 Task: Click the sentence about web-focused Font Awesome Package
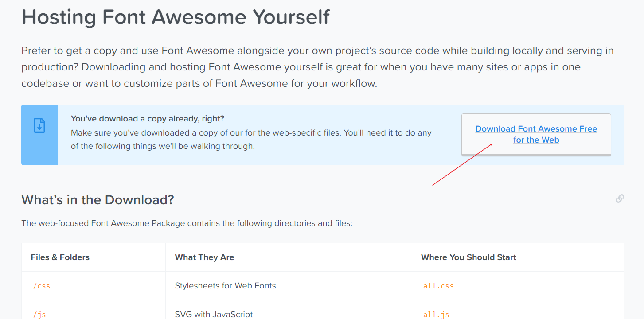pos(187,223)
